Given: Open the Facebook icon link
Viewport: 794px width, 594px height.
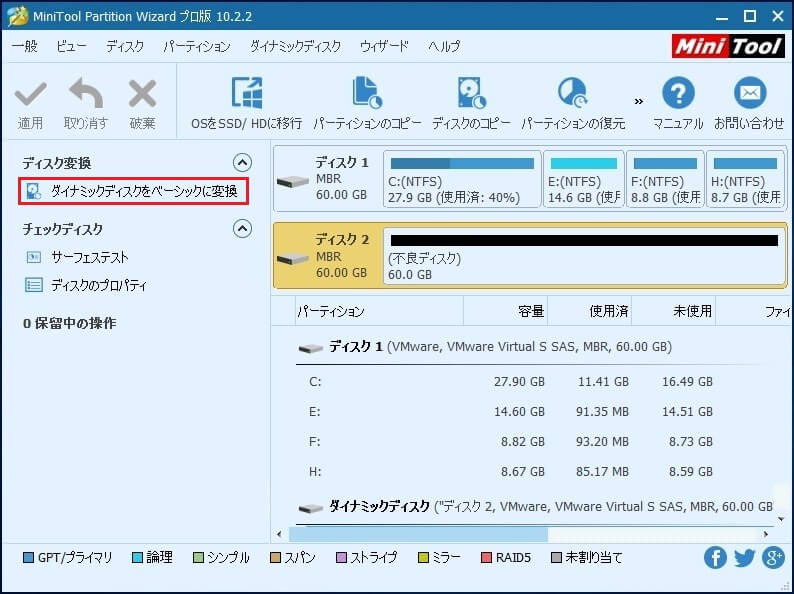Looking at the screenshot, I should (x=715, y=558).
